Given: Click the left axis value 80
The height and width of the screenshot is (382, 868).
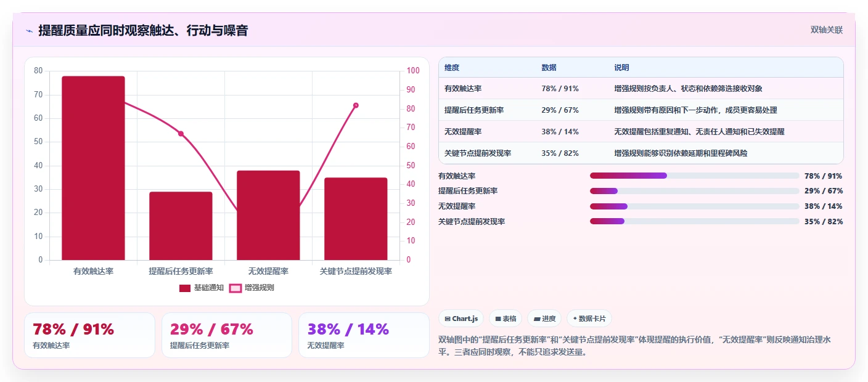Looking at the screenshot, I should [38, 70].
